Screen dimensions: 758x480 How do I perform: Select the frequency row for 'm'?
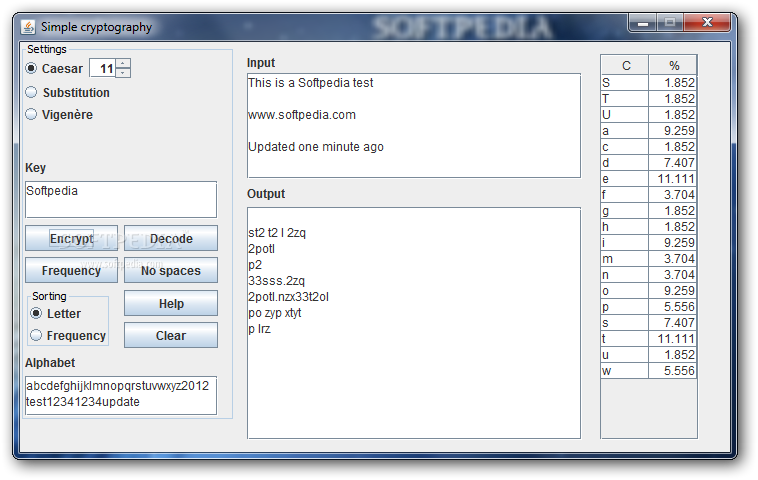click(649, 258)
